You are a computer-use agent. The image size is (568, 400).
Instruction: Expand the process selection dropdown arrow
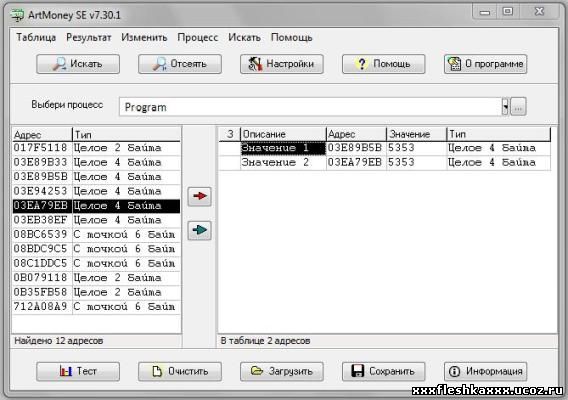pos(505,107)
